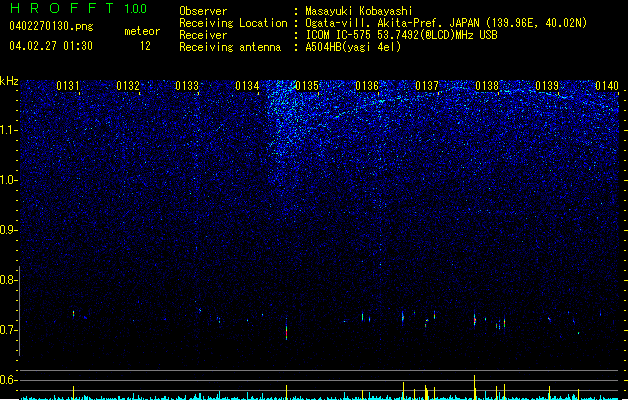Click the 0132 time marker
The height and width of the screenshot is (400, 629).
[128, 86]
